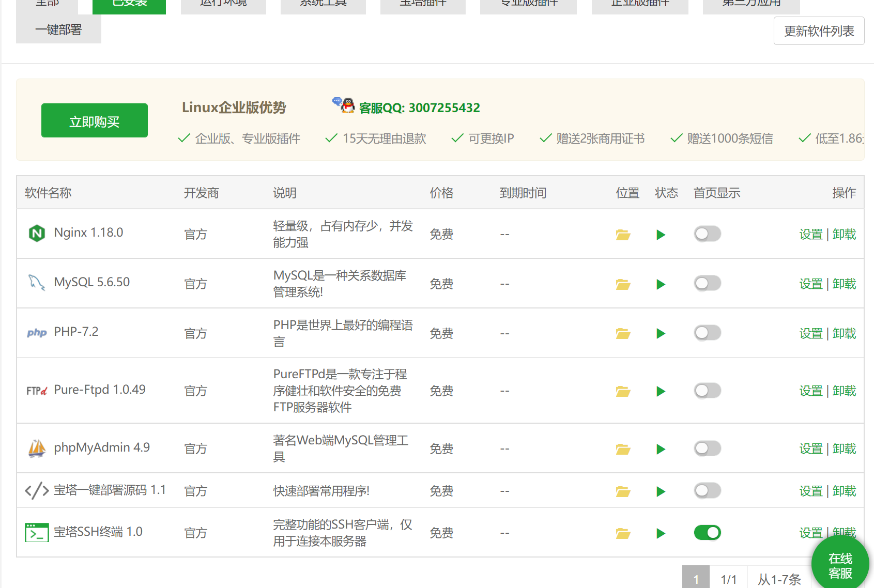This screenshot has height=588, width=874.
Task: Click the running status arrow for 宝塔一键部署源码
Action: pyautogui.click(x=661, y=492)
